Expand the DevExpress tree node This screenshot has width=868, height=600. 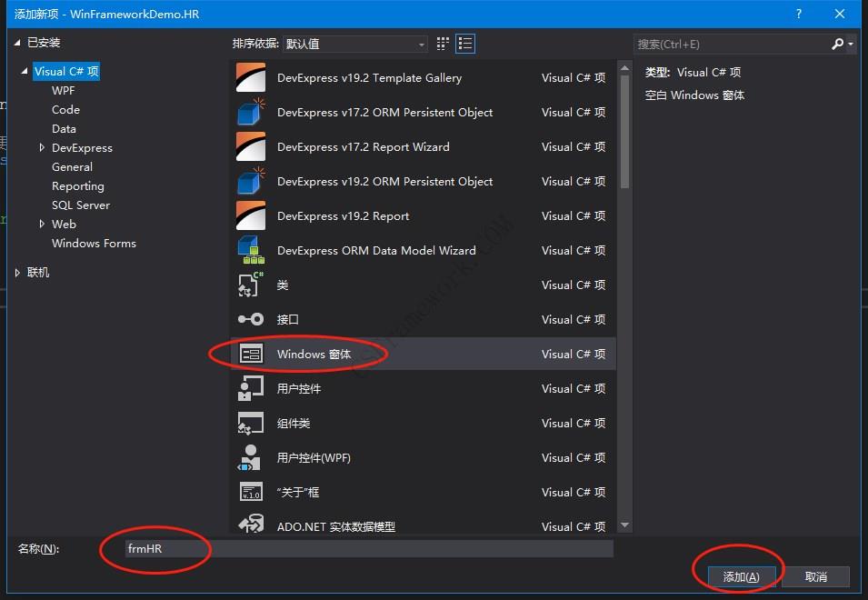click(42, 148)
